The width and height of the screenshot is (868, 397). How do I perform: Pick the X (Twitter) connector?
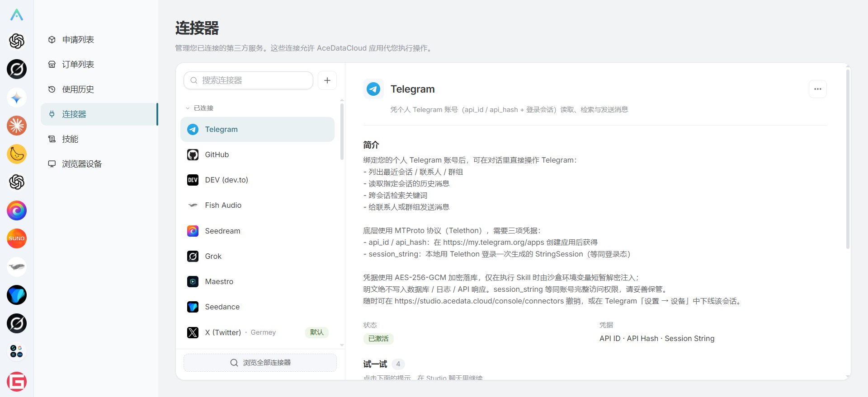point(257,332)
